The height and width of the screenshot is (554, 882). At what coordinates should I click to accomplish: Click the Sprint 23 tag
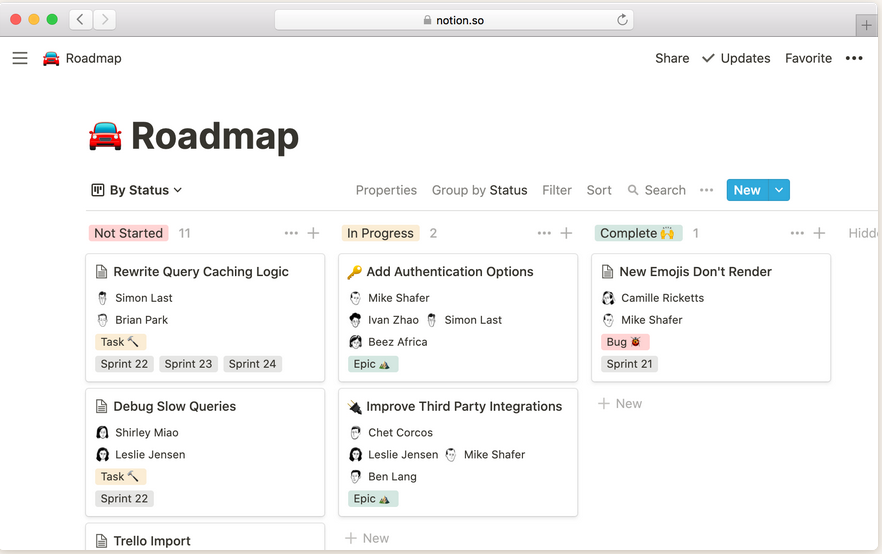(x=188, y=364)
